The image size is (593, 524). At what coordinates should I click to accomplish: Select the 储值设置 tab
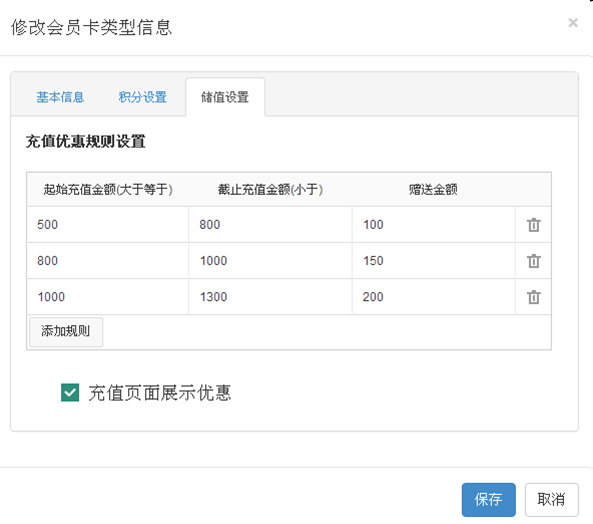(225, 97)
